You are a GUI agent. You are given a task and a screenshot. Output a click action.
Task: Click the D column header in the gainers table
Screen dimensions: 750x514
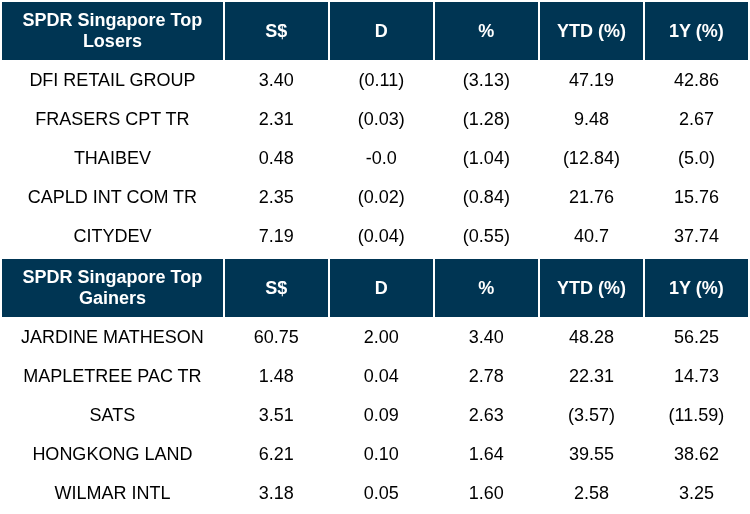[381, 288]
